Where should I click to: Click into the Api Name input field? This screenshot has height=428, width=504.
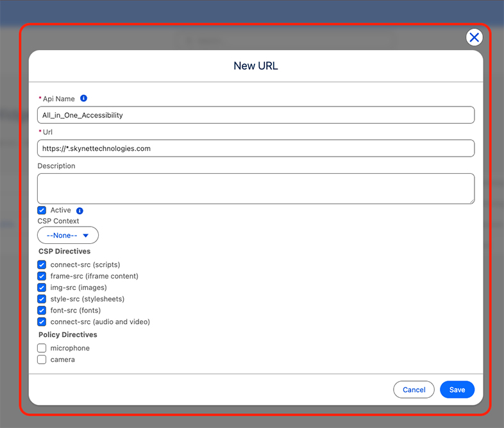click(256, 115)
